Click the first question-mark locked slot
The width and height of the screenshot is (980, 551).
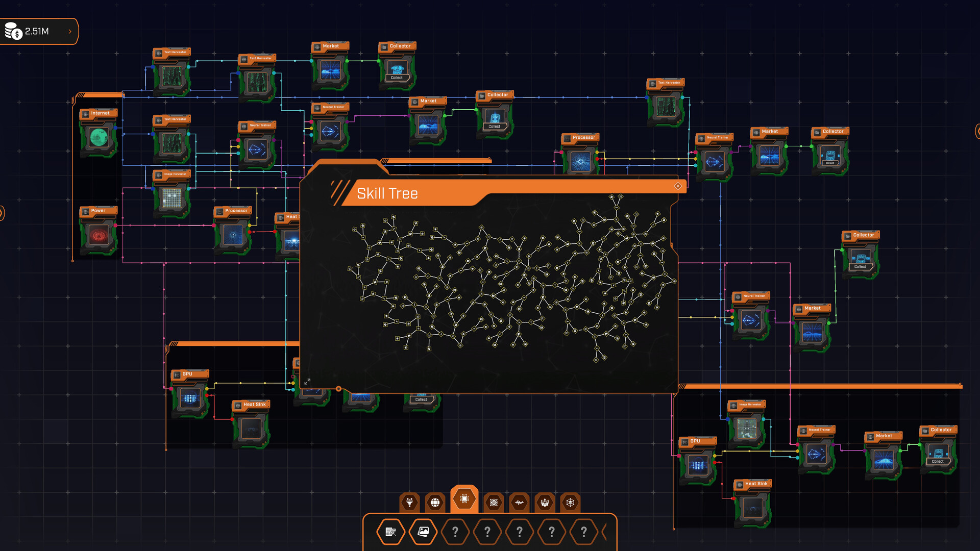click(455, 532)
